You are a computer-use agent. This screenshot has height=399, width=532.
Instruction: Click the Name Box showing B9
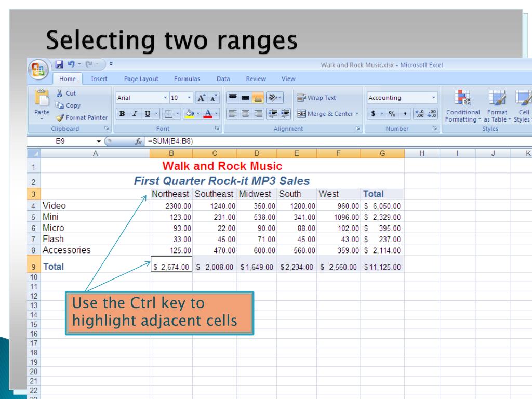[64, 141]
